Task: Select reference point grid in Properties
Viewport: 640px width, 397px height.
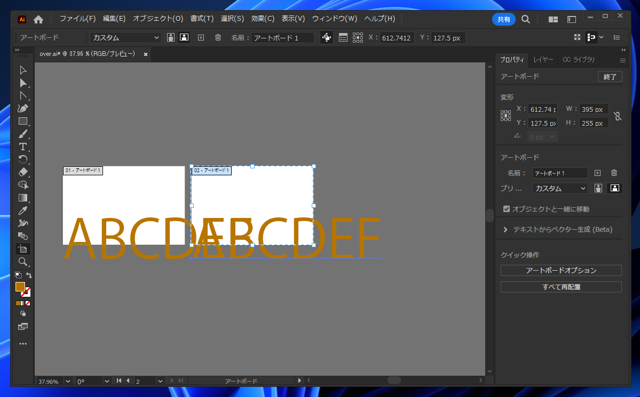Action: tap(506, 116)
